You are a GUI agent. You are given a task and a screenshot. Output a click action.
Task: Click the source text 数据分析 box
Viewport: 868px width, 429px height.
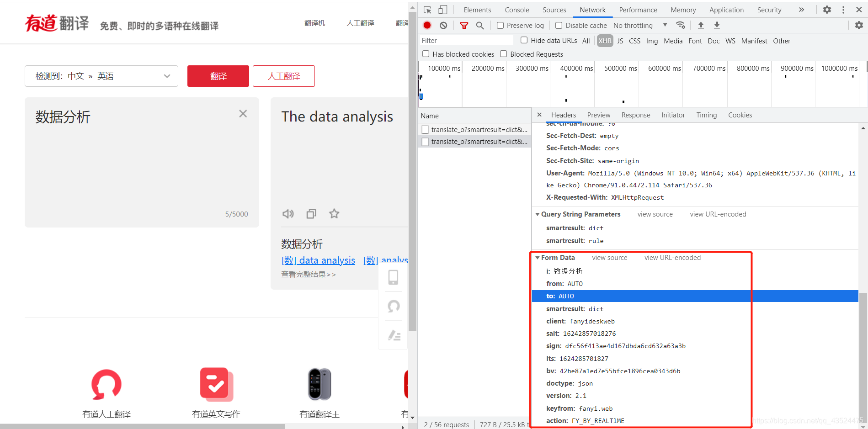142,162
